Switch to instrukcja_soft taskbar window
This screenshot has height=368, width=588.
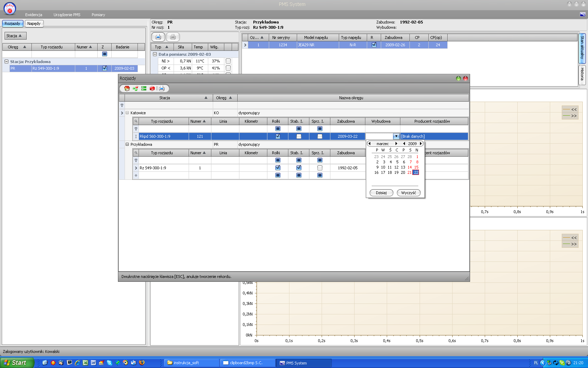191,363
